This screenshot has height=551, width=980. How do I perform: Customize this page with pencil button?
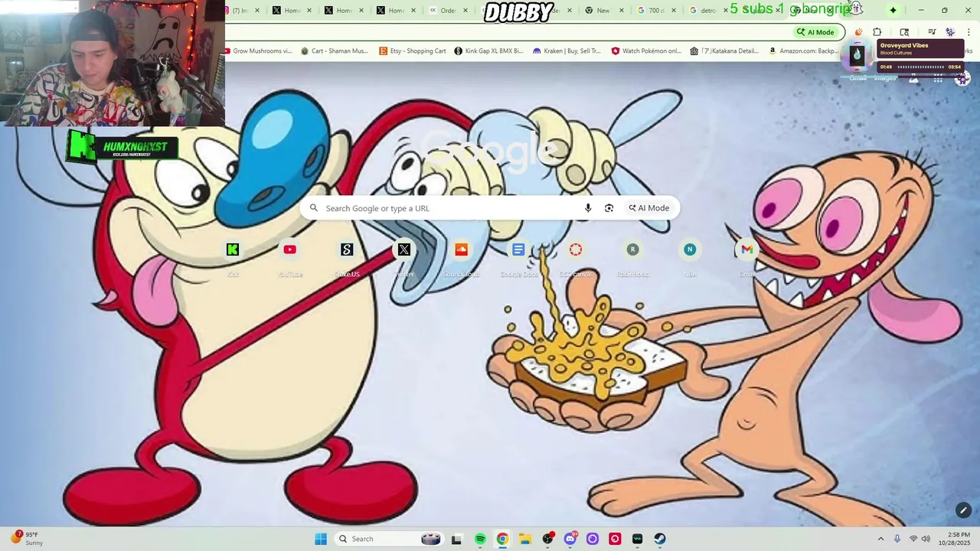coord(963,510)
